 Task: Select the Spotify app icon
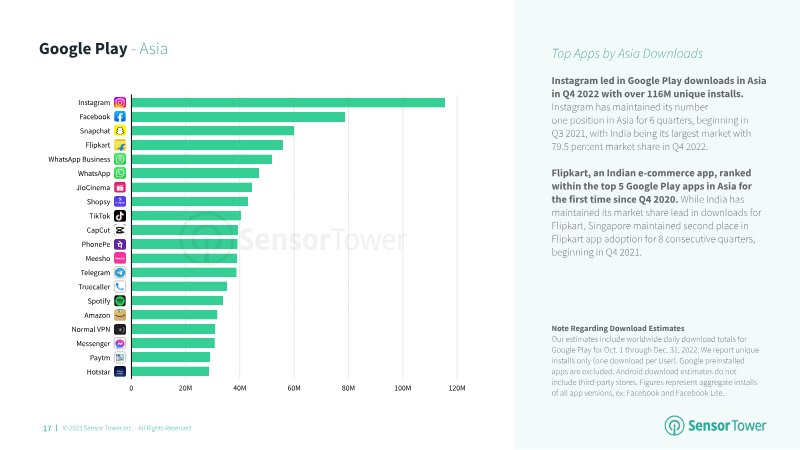120,301
